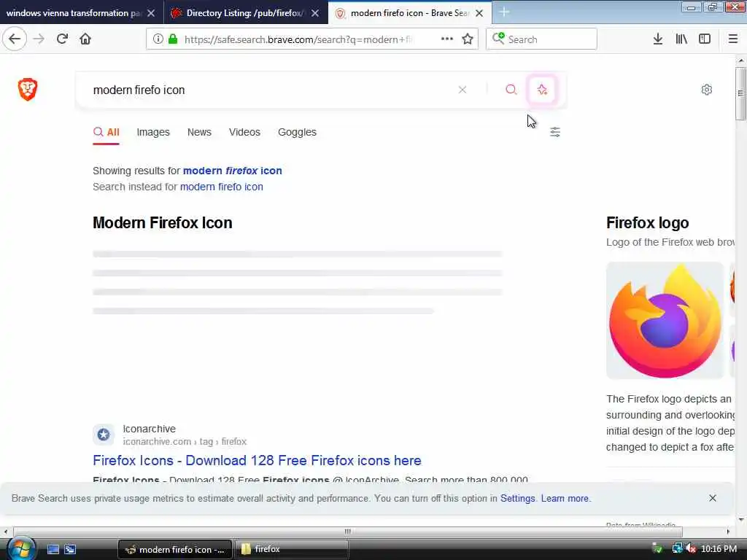Screen dimensions: 747x560
Task: Open the firefox folder taskbar button
Action: 291,549
